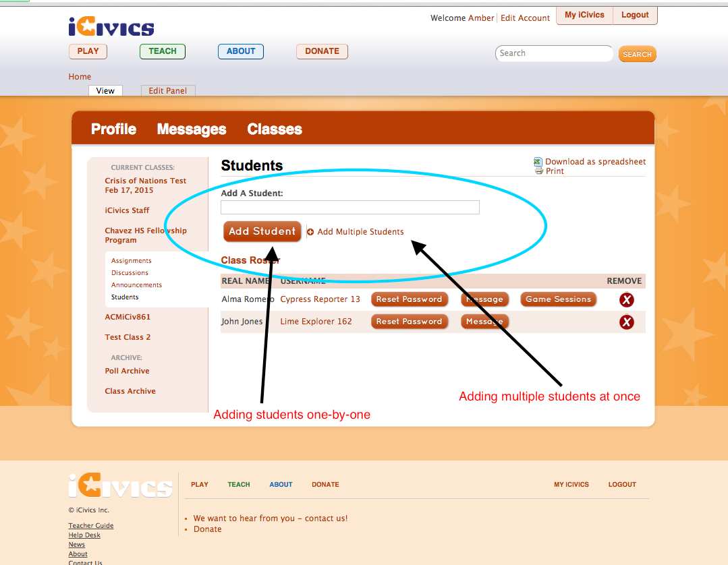Screen dimensions: 728x565
Task: Open Chavez HS Fellowship Program class
Action: click(x=146, y=235)
